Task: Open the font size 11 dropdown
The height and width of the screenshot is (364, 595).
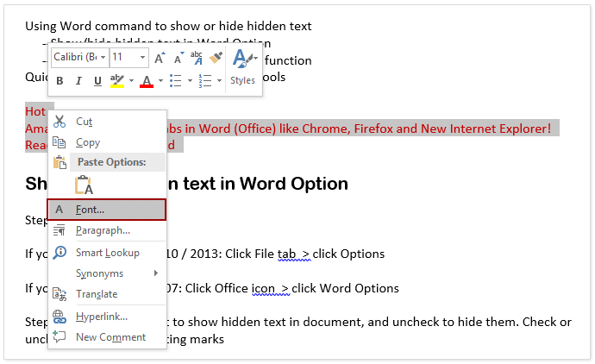Action: coord(141,58)
